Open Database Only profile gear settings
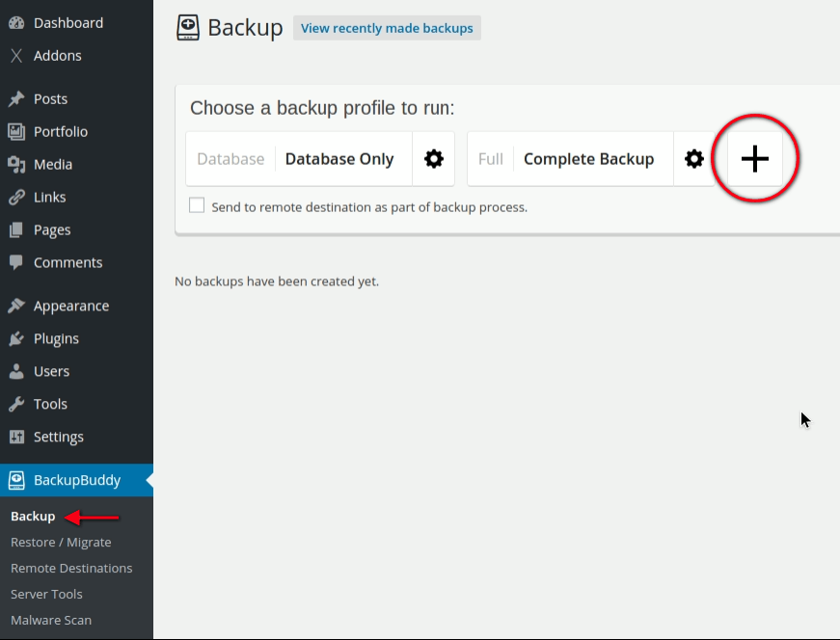The image size is (840, 640). [434, 159]
